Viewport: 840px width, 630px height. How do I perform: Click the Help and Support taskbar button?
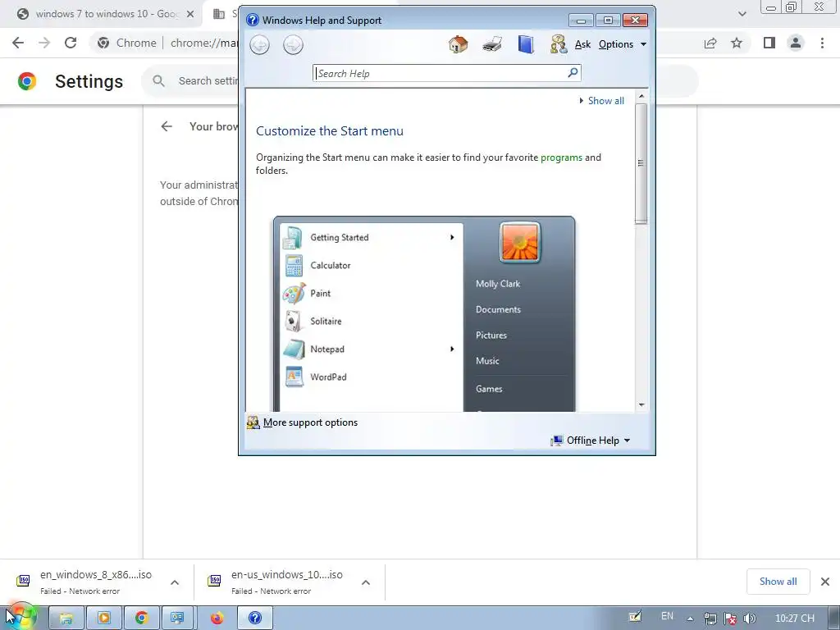tap(255, 619)
